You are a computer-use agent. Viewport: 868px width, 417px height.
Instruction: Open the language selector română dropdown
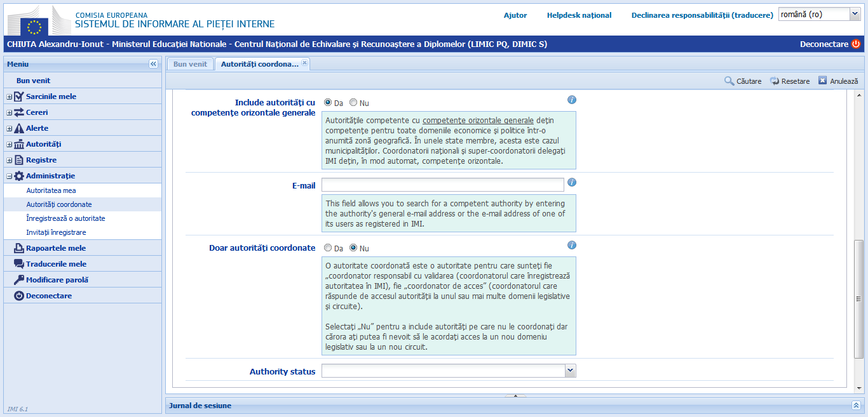pos(853,15)
